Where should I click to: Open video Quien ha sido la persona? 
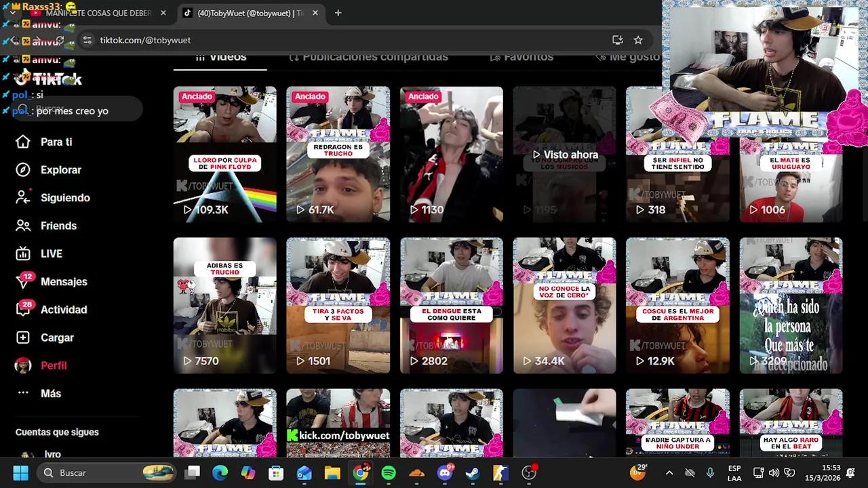791,305
